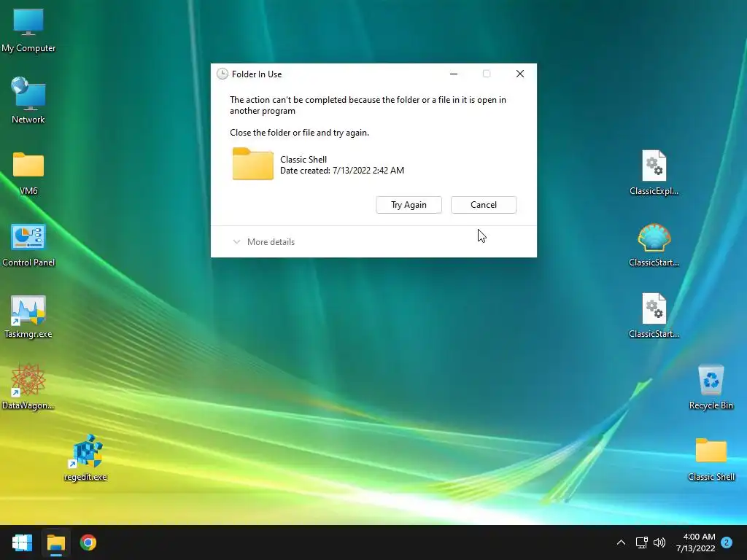Select the Taskmgr.exe shortcut

(28, 316)
